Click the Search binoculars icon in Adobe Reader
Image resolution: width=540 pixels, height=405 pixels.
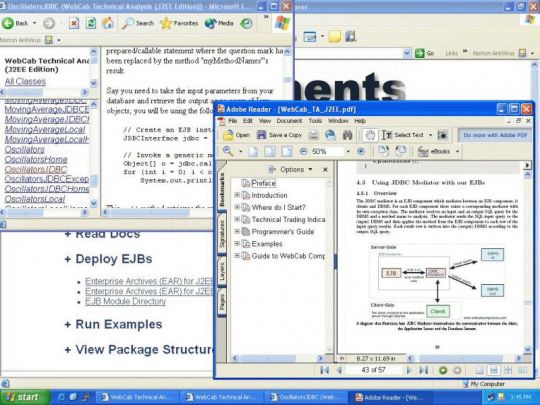[347, 135]
